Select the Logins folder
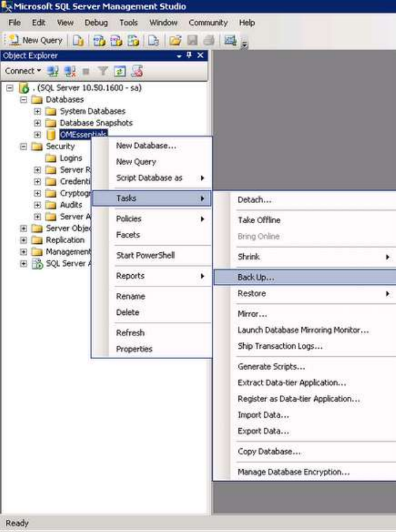This screenshot has height=532, width=396. pyautogui.click(x=64, y=158)
